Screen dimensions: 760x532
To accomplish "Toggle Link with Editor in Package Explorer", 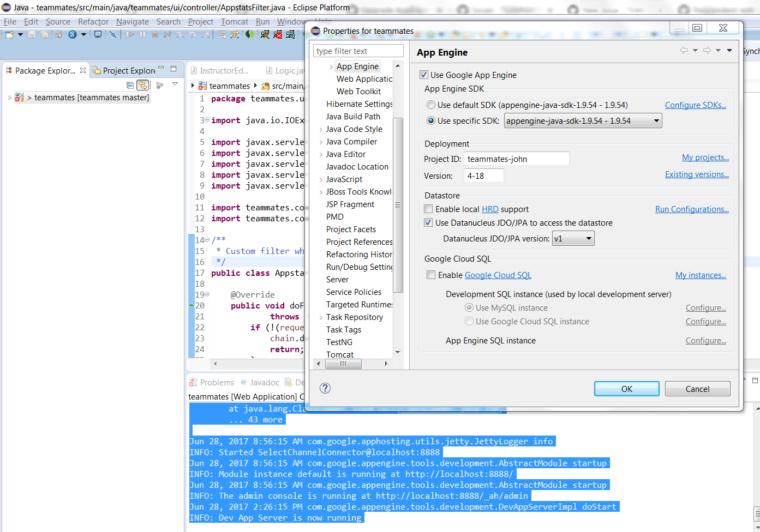I will [142, 85].
